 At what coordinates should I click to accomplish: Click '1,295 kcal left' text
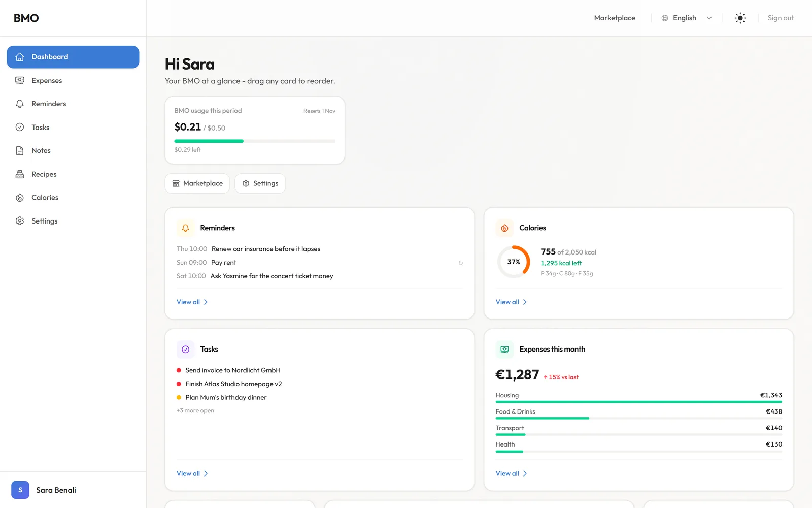561,263
